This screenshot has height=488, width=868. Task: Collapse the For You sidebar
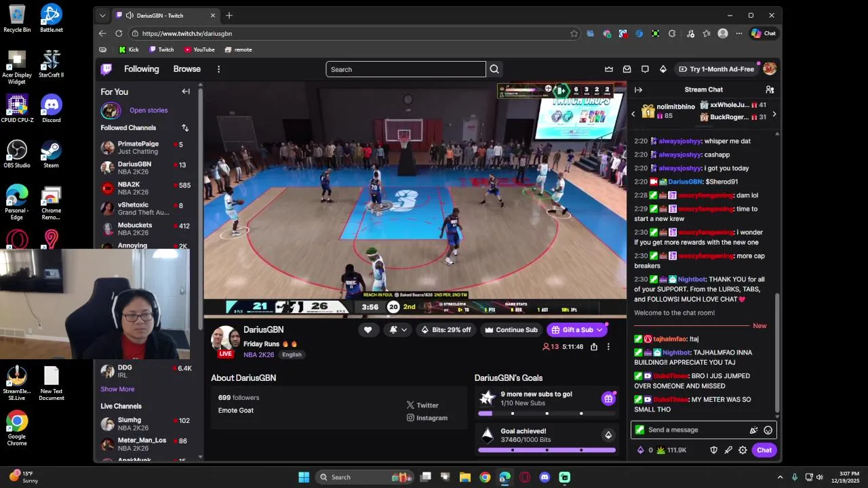coord(186,91)
